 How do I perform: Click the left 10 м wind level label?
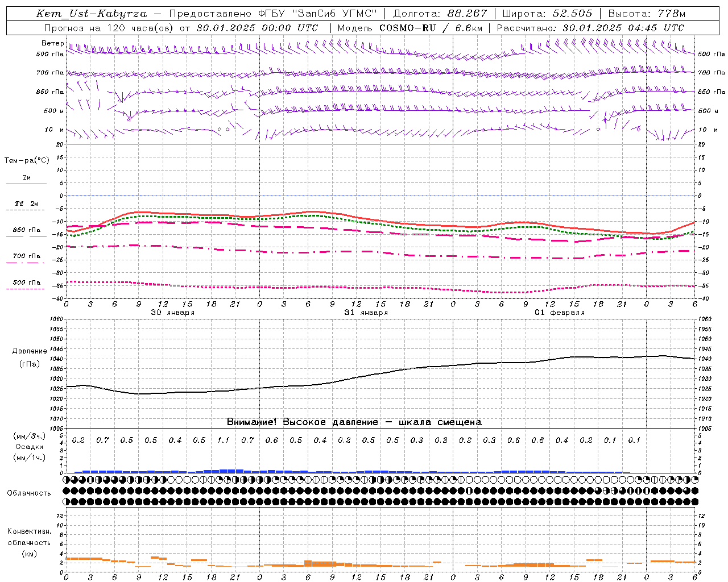tap(55, 130)
